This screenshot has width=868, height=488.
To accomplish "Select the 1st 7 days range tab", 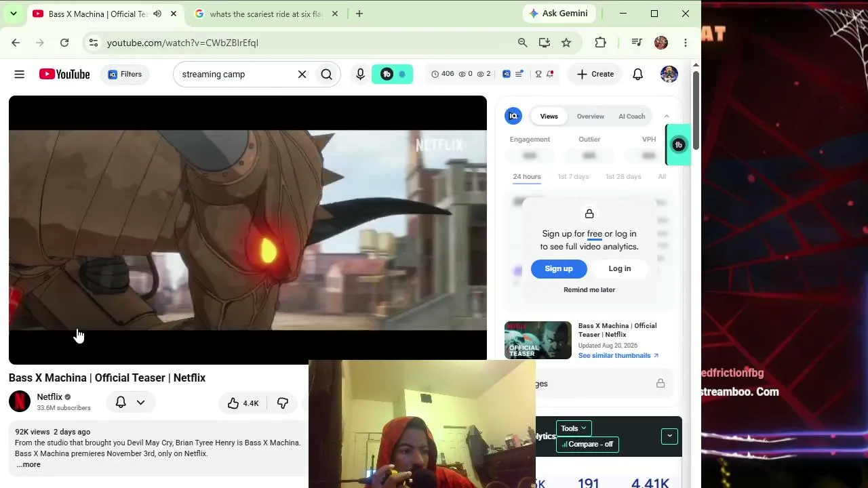I will click(574, 177).
